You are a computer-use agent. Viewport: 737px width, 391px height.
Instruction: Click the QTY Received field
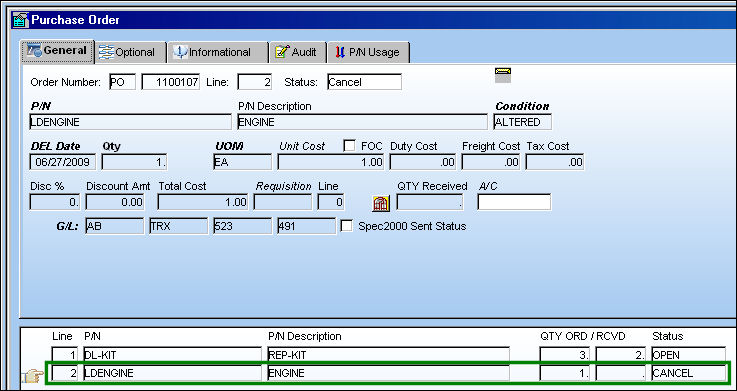pos(430,202)
